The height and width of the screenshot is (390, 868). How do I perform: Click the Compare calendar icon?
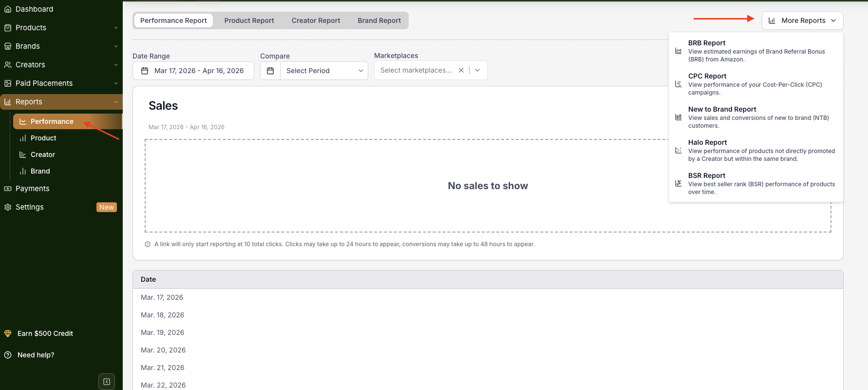[270, 71]
